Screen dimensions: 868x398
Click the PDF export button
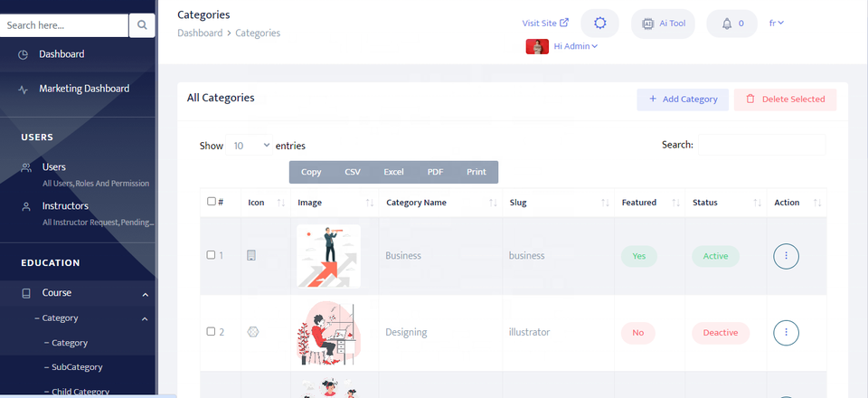click(435, 172)
